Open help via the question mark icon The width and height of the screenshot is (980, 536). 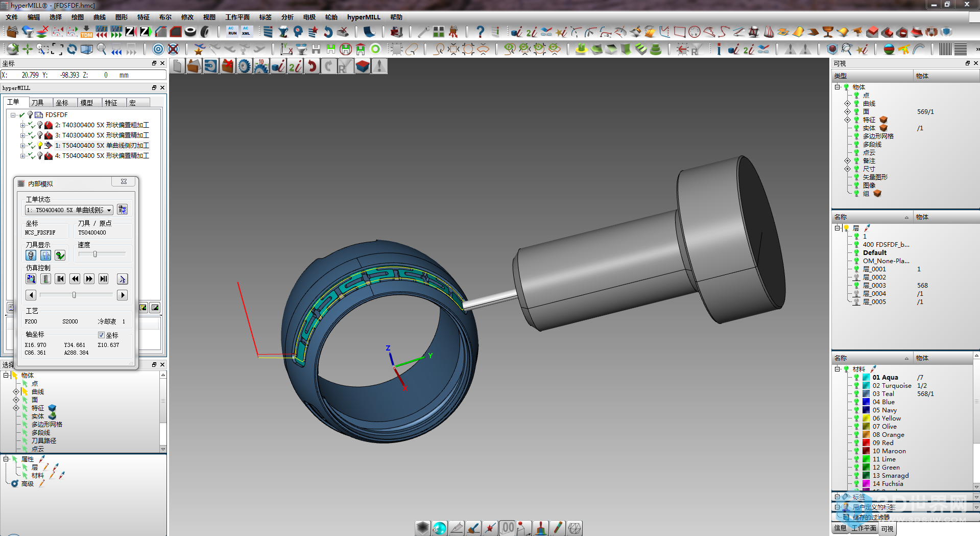coord(480,32)
